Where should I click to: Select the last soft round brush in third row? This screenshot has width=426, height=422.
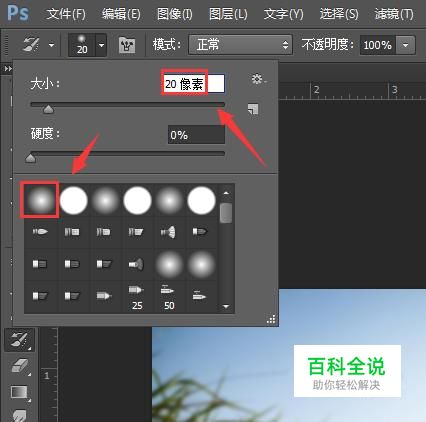coord(201,265)
